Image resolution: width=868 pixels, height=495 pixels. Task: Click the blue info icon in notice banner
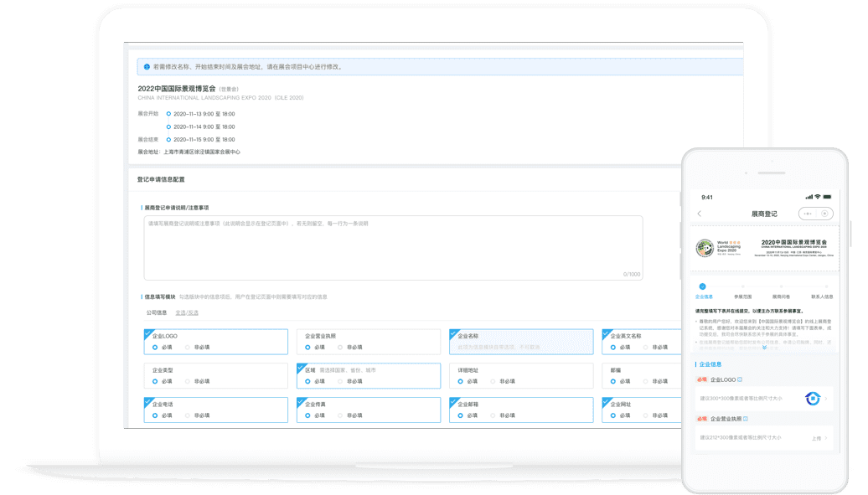(147, 67)
